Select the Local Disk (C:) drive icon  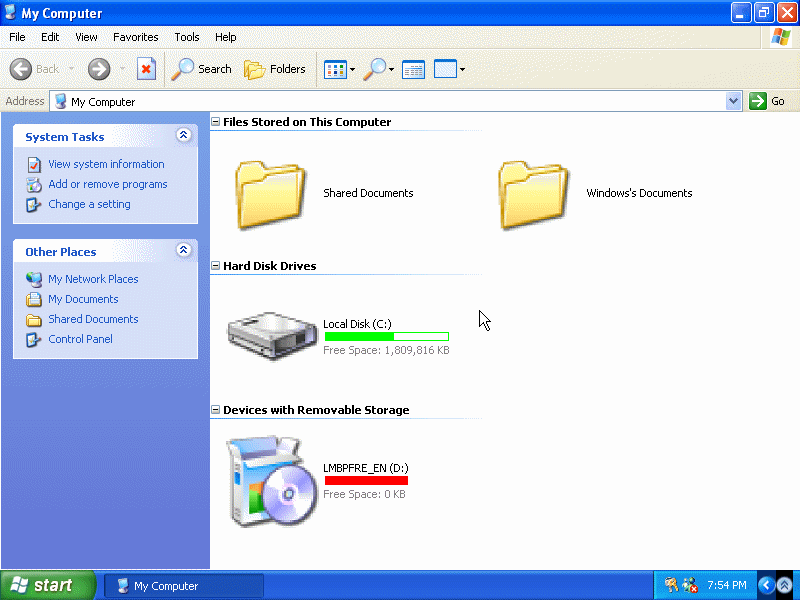(x=272, y=336)
